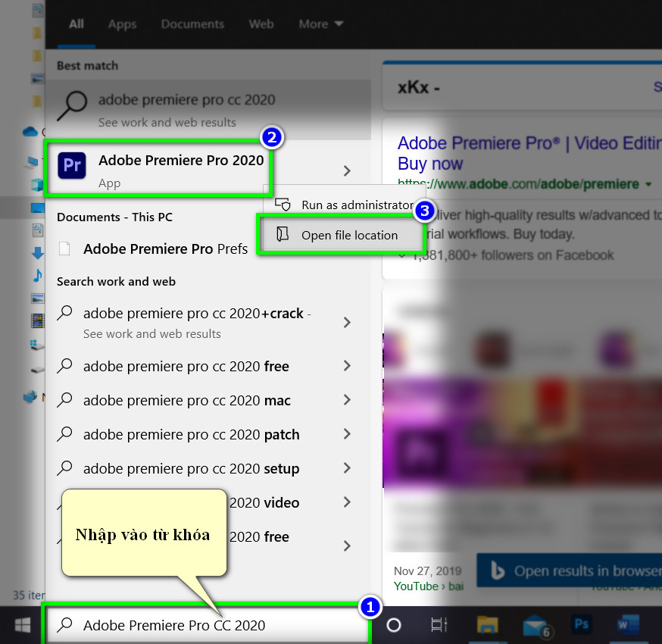Select the OneDrive cloud icon in File Explorer sidebar
The width and height of the screenshot is (662, 644).
click(30, 132)
